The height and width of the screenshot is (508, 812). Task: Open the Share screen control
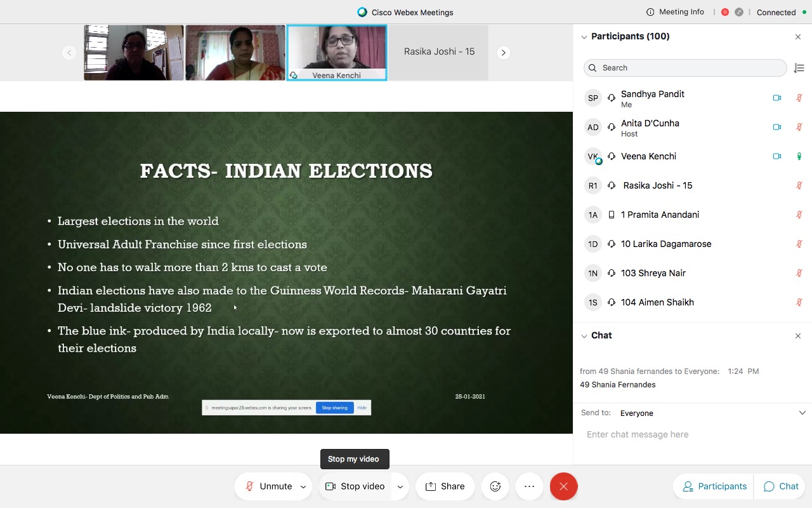[x=445, y=486]
